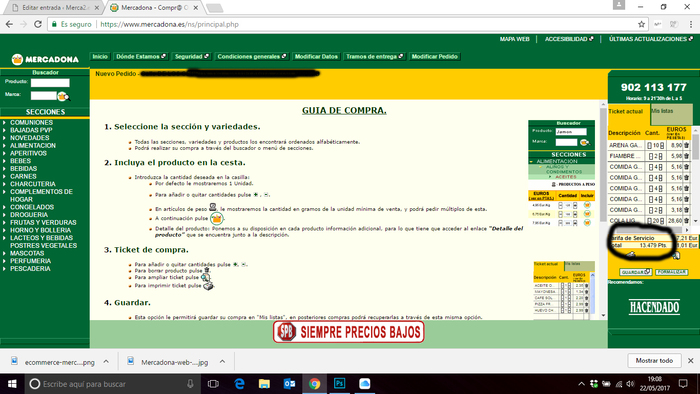
Task: Open Outlook from taskbar
Action: tap(289, 384)
